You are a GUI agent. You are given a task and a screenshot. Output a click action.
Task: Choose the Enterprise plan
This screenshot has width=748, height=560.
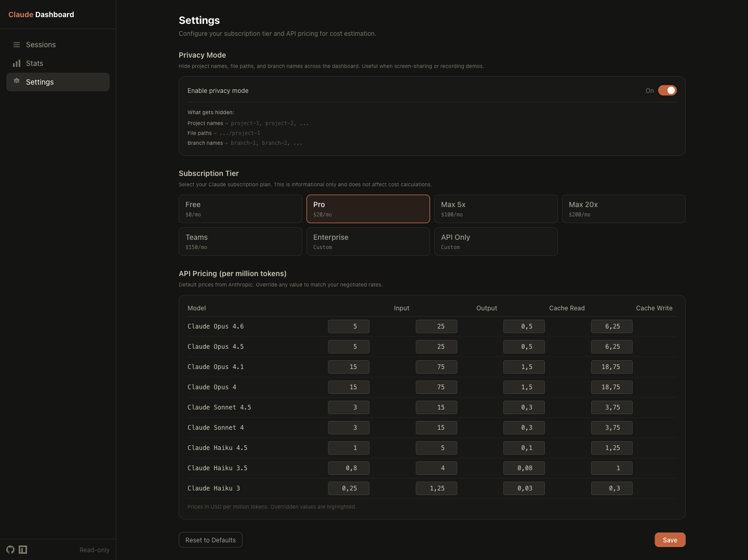[368, 241]
